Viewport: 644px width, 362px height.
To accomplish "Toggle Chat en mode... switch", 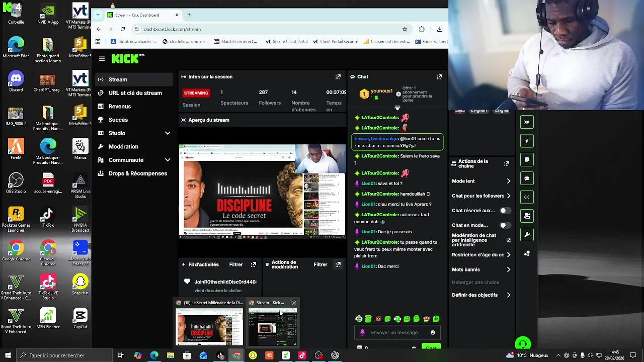I will pyautogui.click(x=505, y=225).
